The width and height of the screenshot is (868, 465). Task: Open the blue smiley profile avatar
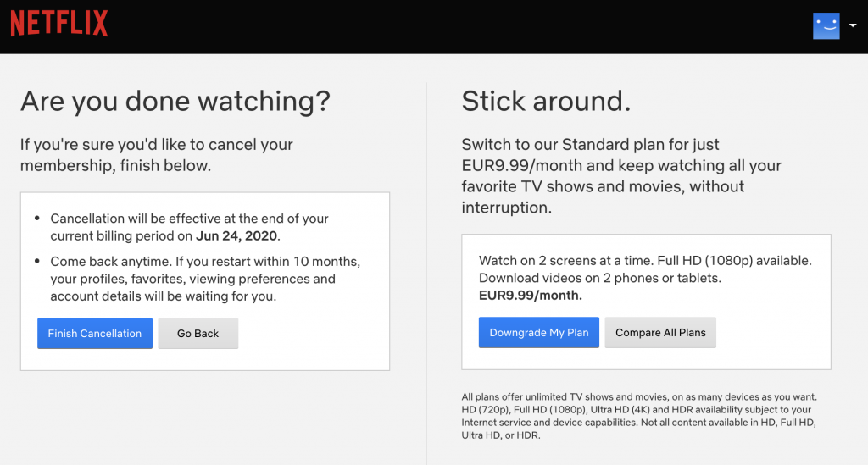(826, 26)
